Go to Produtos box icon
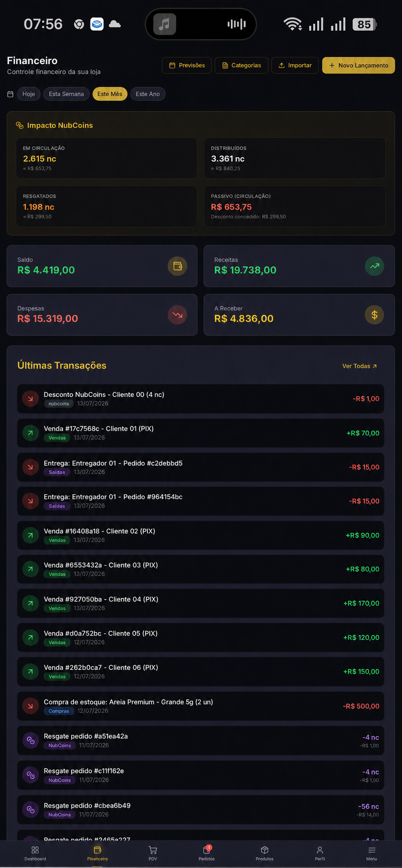 [x=264, y=850]
